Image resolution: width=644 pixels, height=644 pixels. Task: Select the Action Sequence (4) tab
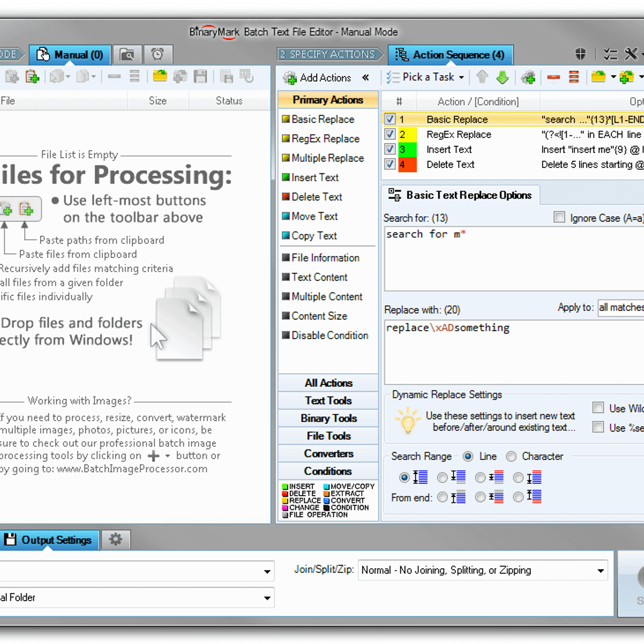[451, 55]
